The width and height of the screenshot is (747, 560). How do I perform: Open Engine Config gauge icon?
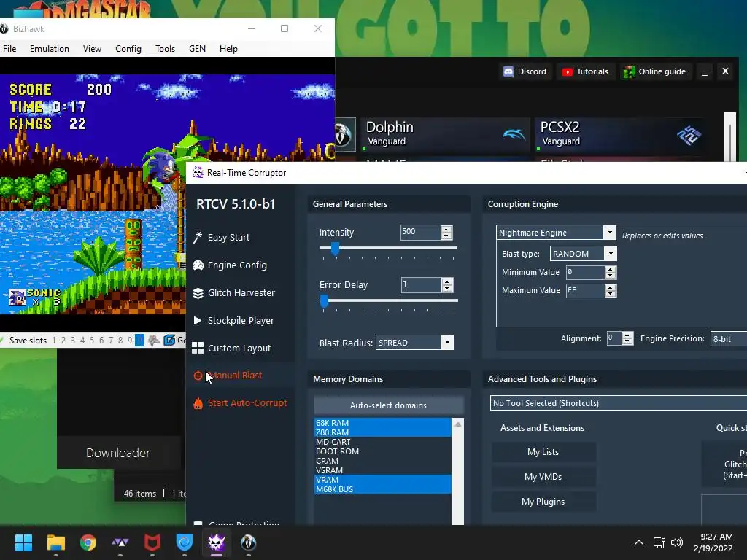[198, 265]
